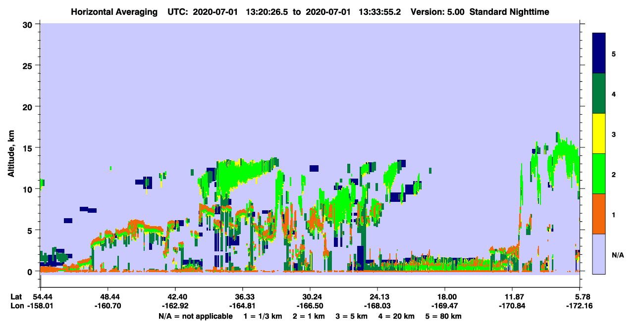Viewport: 644px width, 330px height.
Task: Click the longitude value -168.03
Action: pyautogui.click(x=377, y=306)
